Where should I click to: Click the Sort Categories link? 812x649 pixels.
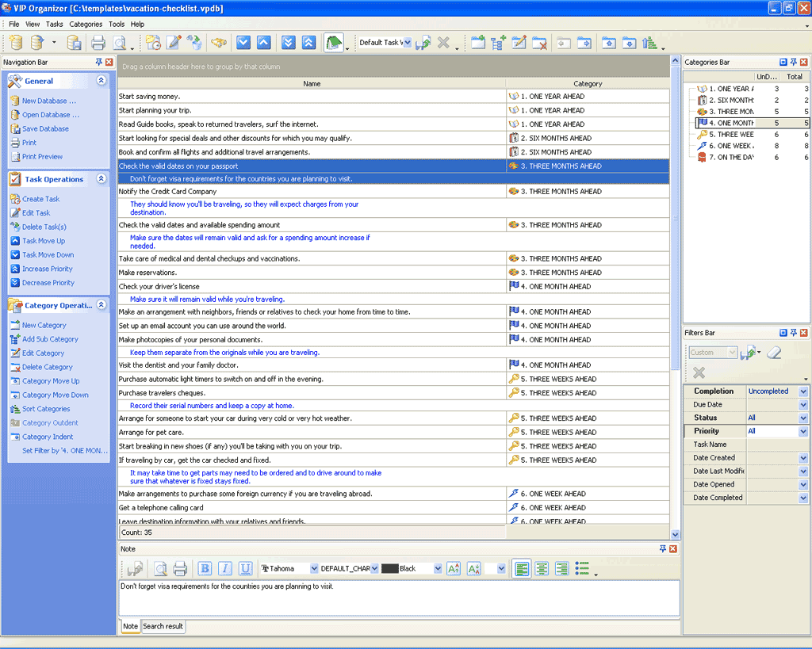[46, 409]
